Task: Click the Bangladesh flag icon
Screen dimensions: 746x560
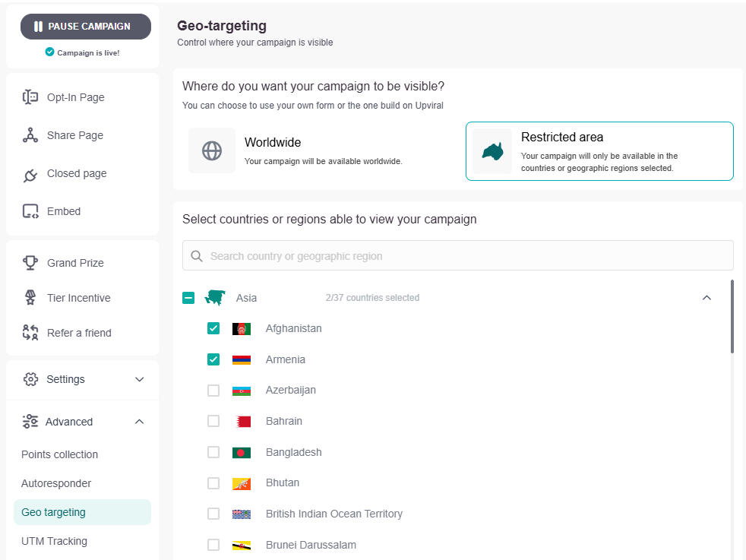Action: point(242,452)
